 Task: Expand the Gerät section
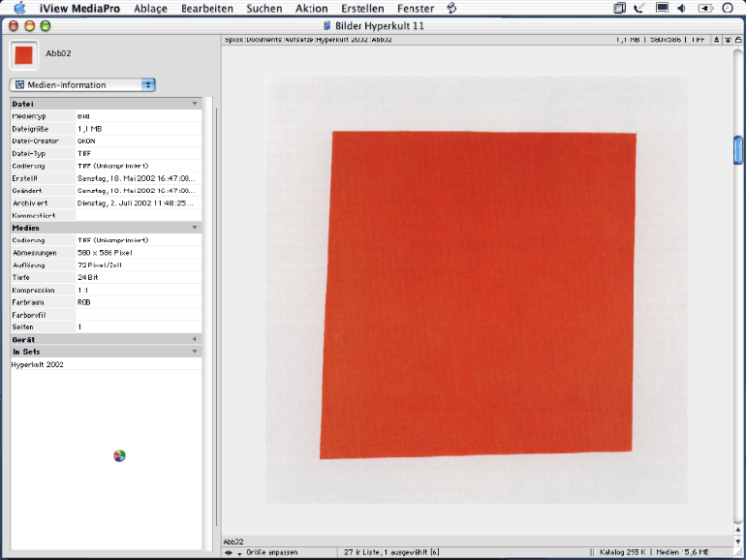click(x=194, y=339)
